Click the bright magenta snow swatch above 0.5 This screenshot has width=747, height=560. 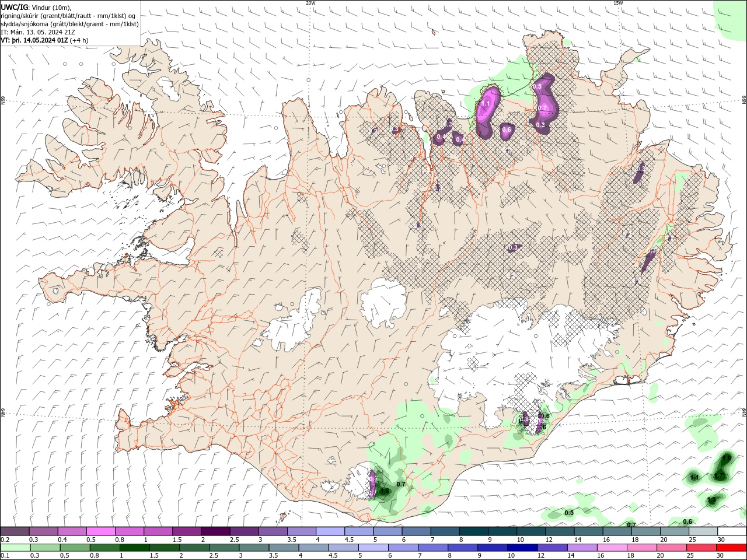[101, 531]
